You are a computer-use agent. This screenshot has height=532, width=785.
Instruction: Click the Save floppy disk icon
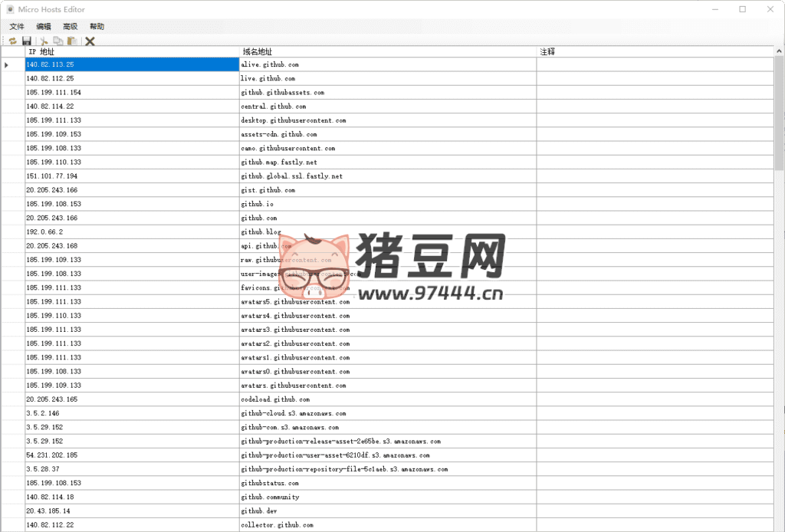[27, 41]
